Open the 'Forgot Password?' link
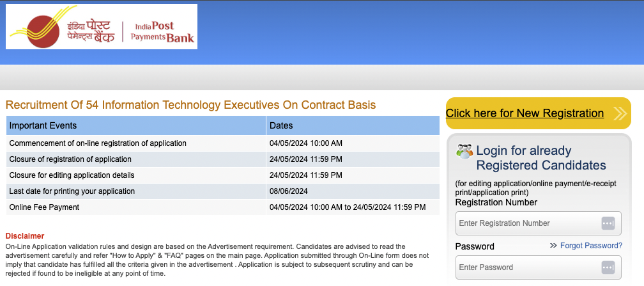Screen dimensions: 644x286 click(591, 246)
